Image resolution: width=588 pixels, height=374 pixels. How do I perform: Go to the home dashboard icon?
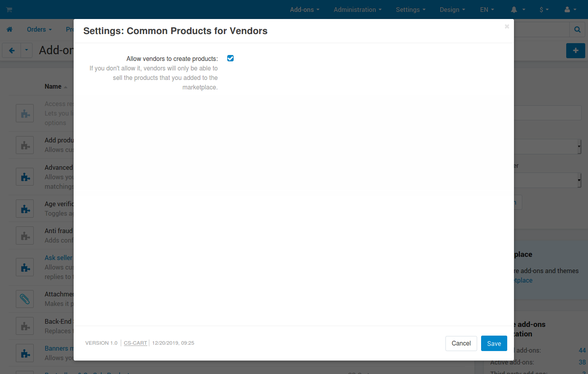click(10, 29)
